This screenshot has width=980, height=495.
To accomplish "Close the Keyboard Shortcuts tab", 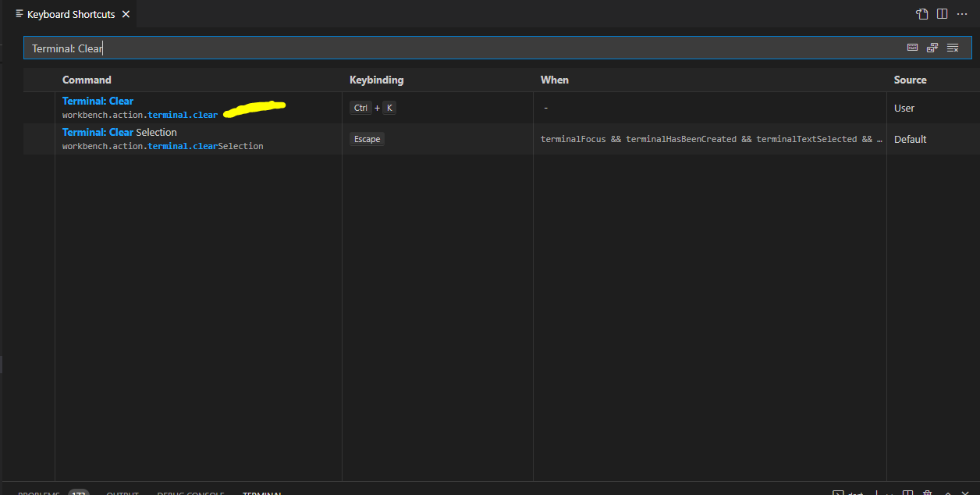I will click(126, 14).
